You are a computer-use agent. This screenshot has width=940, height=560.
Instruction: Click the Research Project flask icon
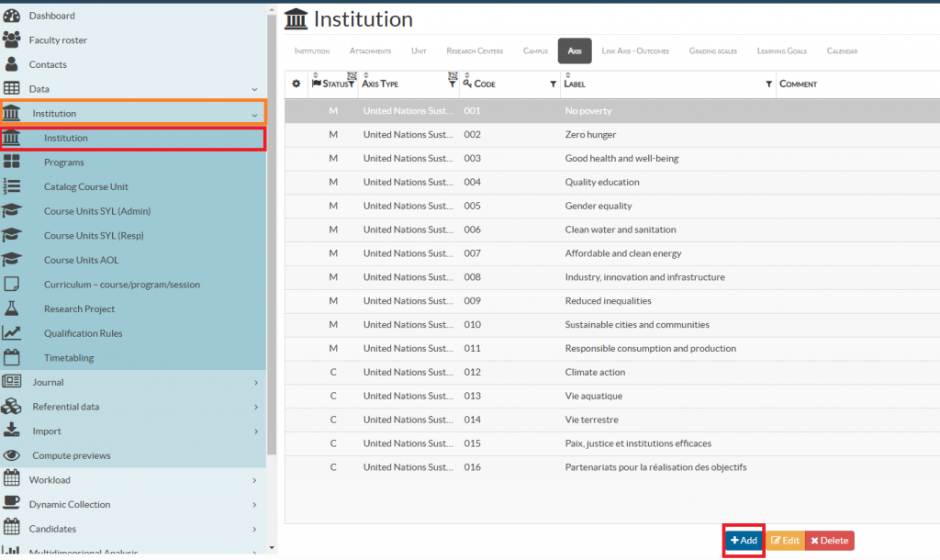(12, 309)
